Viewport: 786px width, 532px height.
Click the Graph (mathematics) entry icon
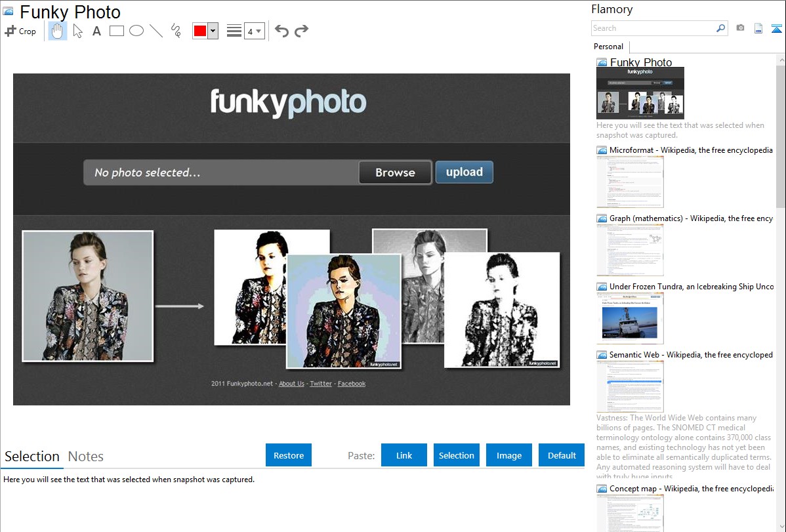pos(602,218)
